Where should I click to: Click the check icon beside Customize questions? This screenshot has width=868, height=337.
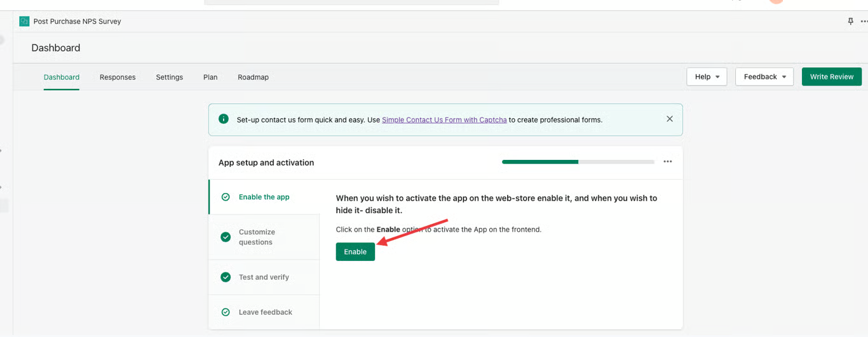[x=226, y=237]
